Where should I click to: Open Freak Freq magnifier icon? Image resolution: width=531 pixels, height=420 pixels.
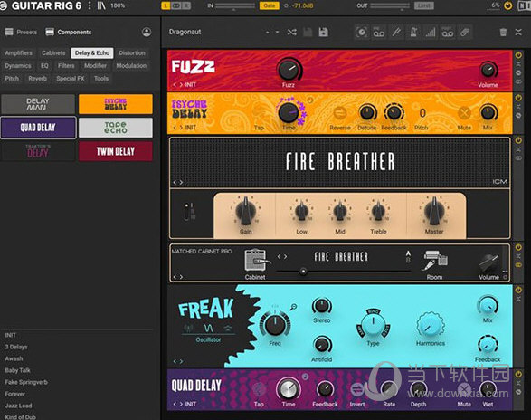coord(293,307)
